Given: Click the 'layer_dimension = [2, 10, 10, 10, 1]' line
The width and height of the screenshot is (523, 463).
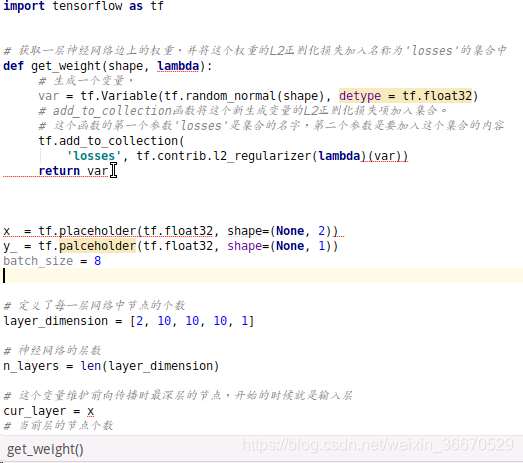Looking at the screenshot, I should click(129, 321).
